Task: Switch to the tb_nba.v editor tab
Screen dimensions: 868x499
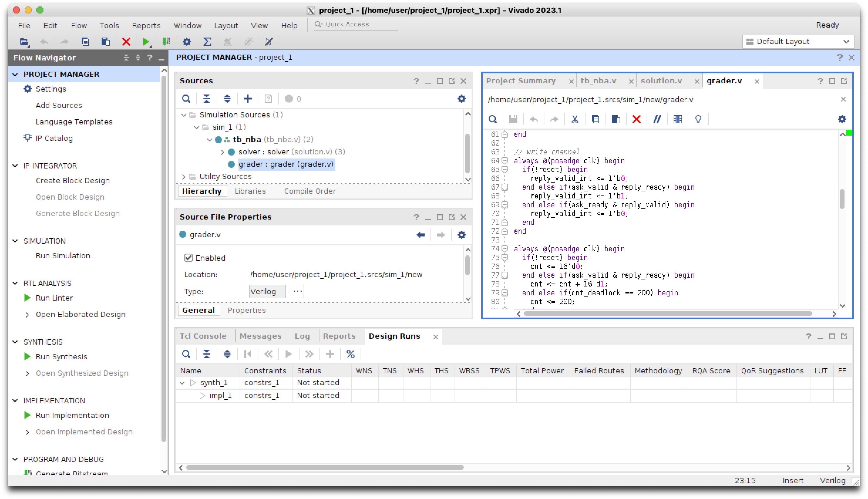Action: pyautogui.click(x=598, y=81)
